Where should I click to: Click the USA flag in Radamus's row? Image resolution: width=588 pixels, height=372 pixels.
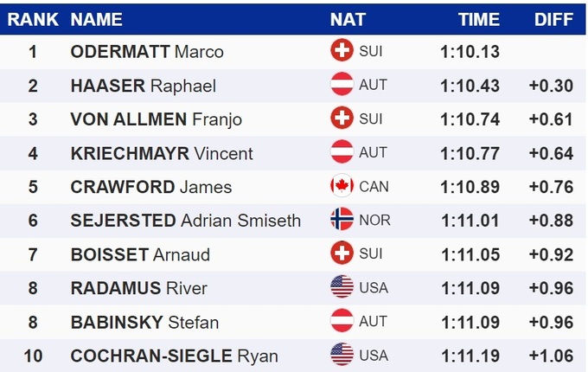click(342, 287)
